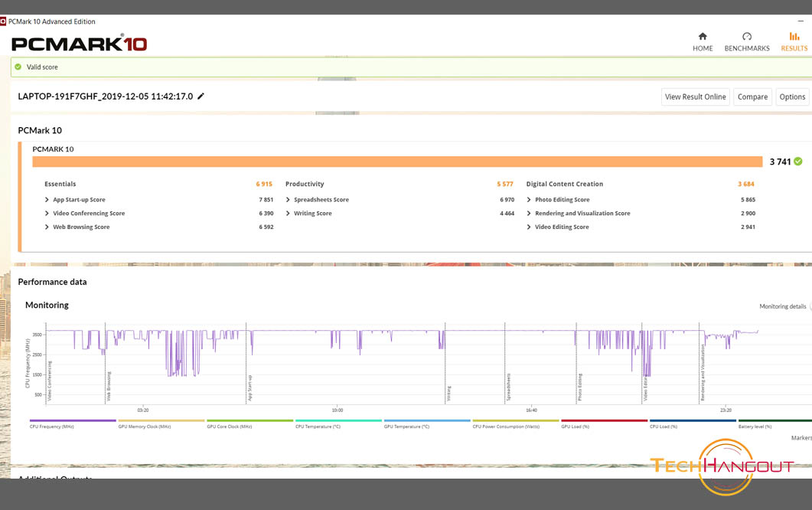Click the orange PCMark 10 score bar
This screenshot has width=812, height=510.
point(397,162)
